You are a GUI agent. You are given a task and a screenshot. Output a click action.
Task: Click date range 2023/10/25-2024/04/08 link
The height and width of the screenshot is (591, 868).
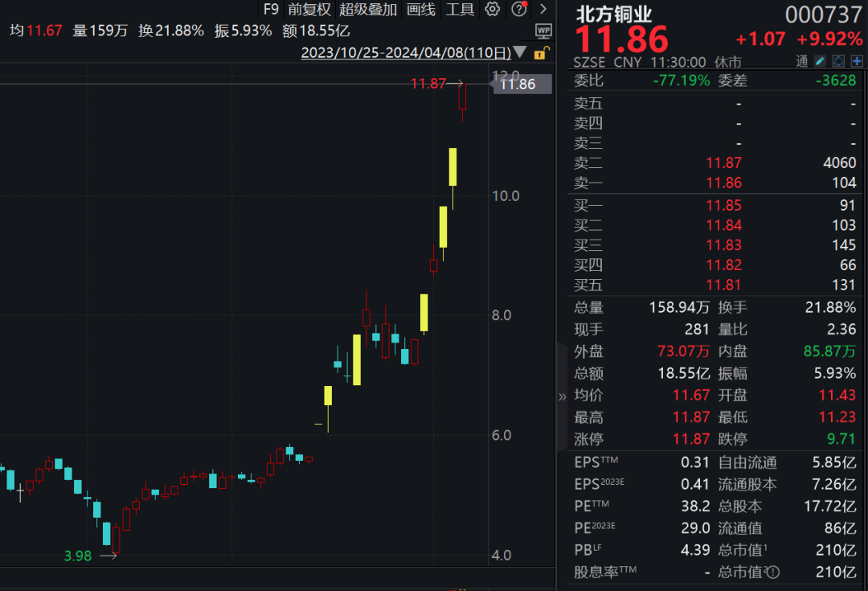click(x=406, y=52)
